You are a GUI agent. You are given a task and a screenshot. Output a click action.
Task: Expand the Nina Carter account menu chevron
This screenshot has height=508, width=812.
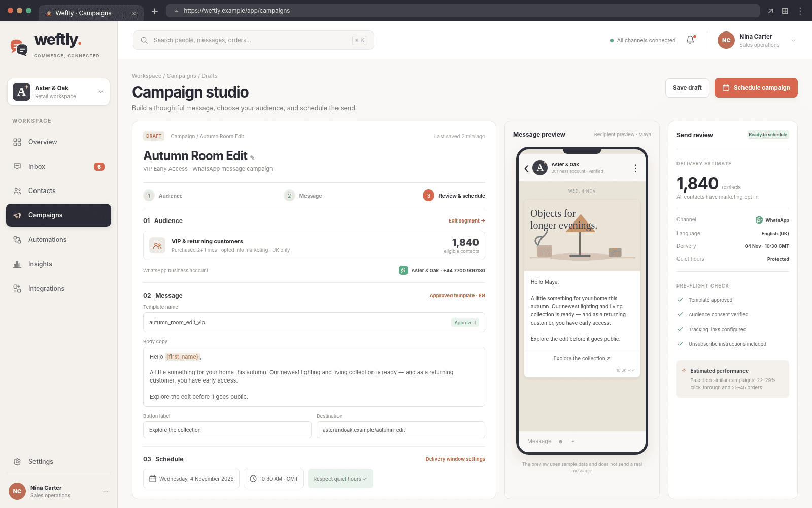(x=793, y=41)
